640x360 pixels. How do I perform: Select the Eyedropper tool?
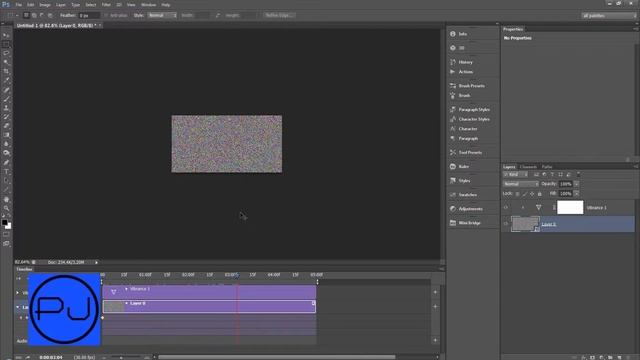pyautogui.click(x=6, y=80)
